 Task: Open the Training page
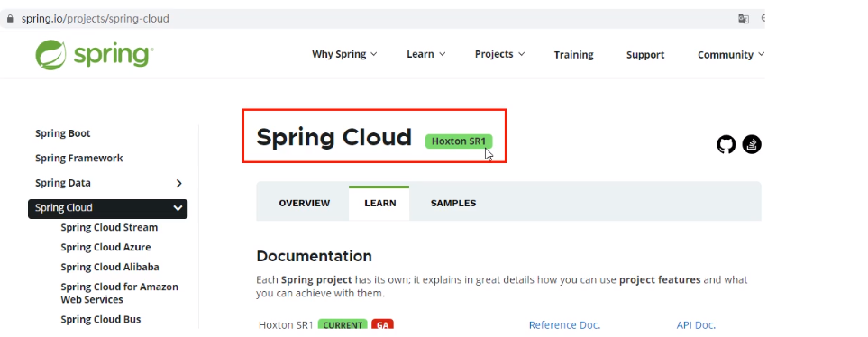pos(573,55)
